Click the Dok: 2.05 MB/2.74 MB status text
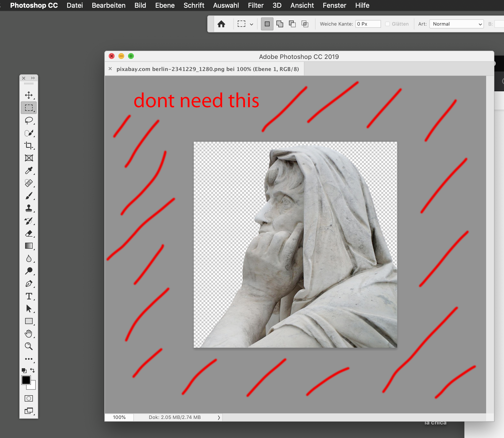This screenshot has width=504, height=438. tap(175, 417)
